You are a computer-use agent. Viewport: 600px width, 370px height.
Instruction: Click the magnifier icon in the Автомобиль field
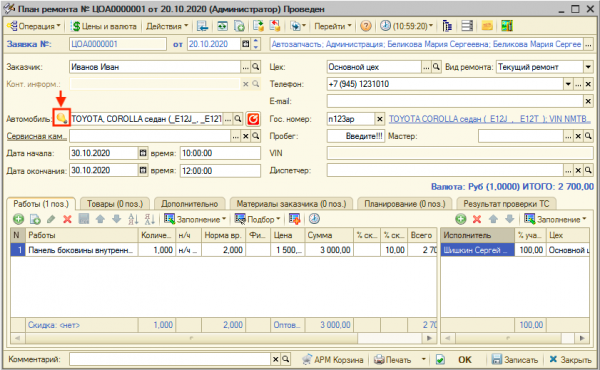pos(238,119)
